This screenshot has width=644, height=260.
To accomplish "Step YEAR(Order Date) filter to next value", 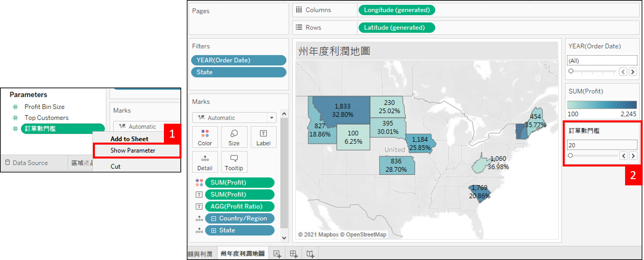I will click(633, 72).
